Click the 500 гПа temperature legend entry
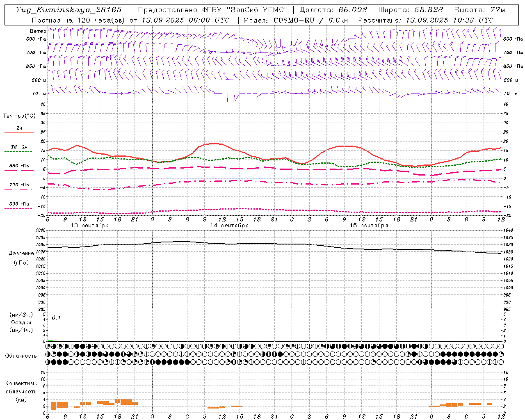 pos(19,204)
